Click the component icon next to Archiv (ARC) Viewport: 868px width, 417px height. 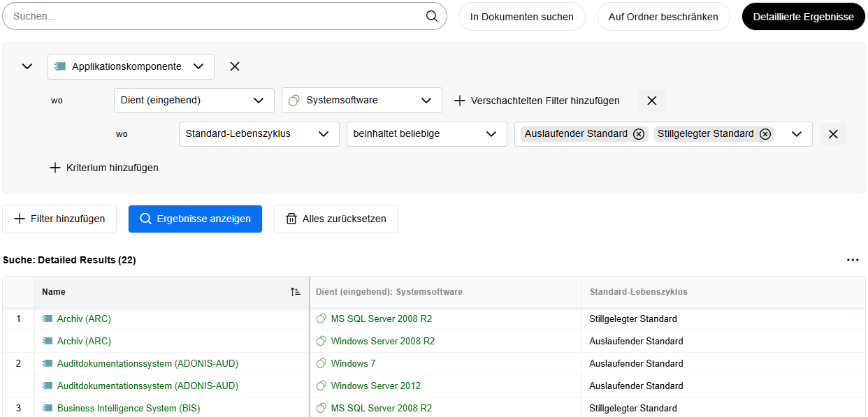coord(47,319)
